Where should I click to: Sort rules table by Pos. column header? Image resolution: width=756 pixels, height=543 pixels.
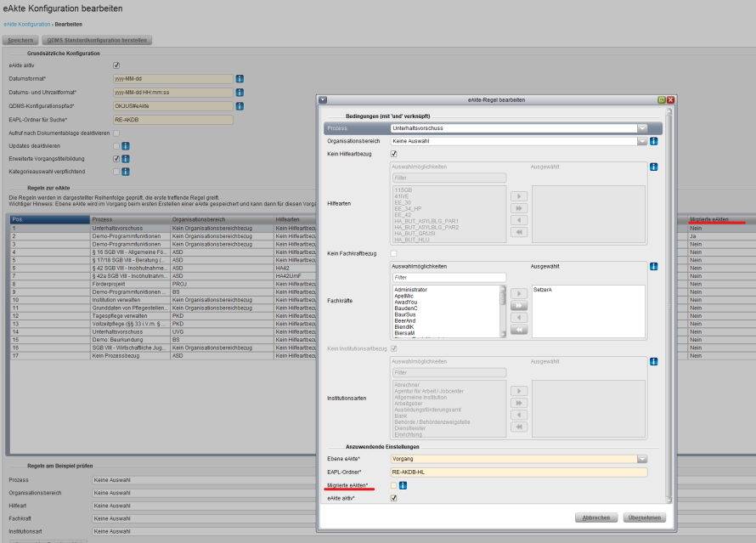[50, 219]
